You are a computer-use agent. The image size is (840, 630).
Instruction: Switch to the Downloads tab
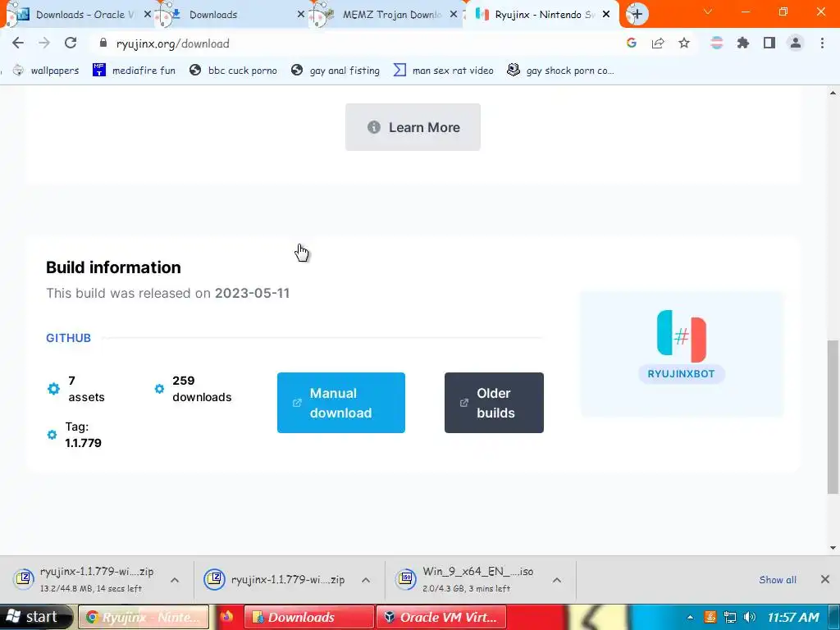231,15
